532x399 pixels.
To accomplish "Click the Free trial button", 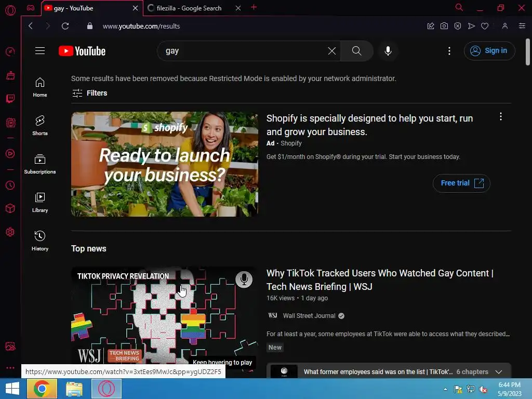I will (x=461, y=183).
